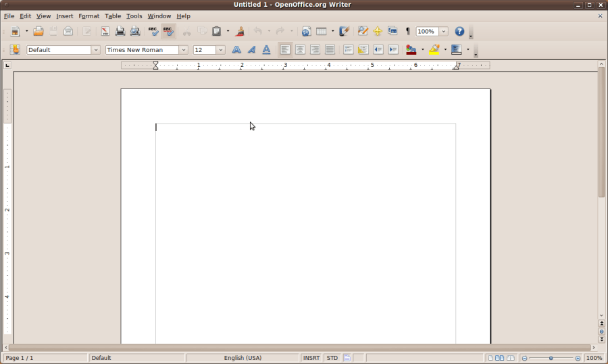Click the Show Draw Functions icon
This screenshot has height=364, width=608.
click(x=345, y=31)
